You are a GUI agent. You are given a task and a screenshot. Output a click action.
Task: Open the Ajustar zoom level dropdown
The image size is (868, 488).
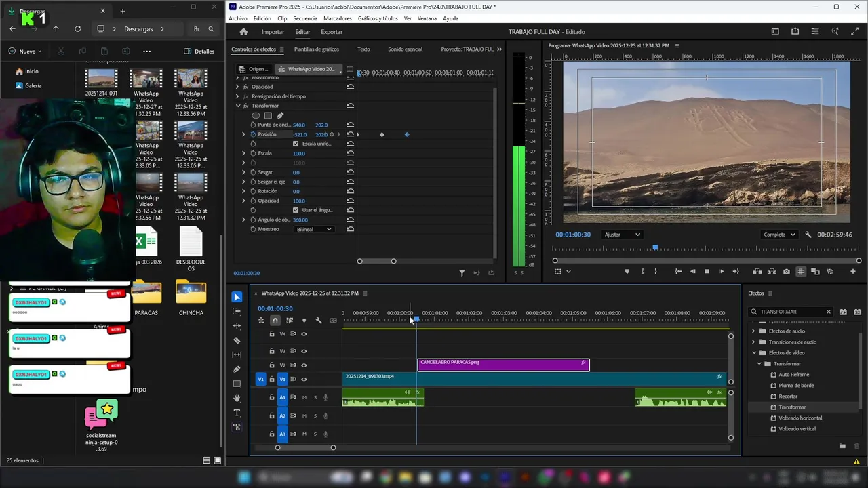tap(622, 235)
